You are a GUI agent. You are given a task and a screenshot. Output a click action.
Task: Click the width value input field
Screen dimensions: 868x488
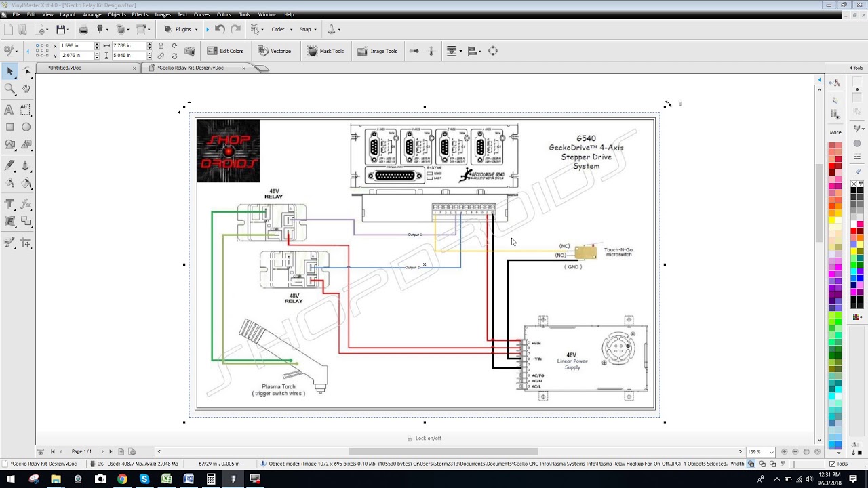point(129,46)
